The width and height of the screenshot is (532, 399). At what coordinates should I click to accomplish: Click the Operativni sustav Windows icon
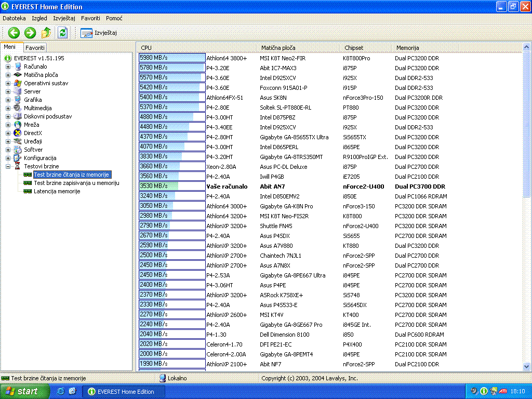(x=18, y=83)
